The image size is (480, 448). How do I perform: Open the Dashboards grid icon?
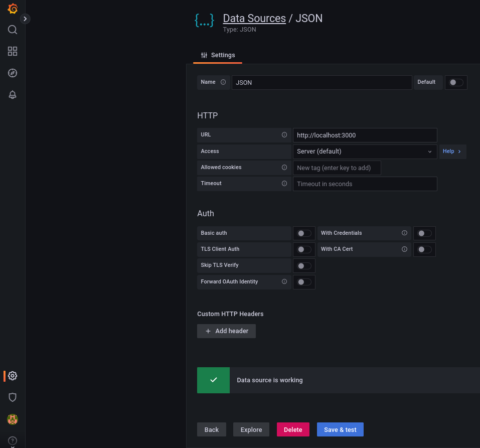click(x=13, y=51)
